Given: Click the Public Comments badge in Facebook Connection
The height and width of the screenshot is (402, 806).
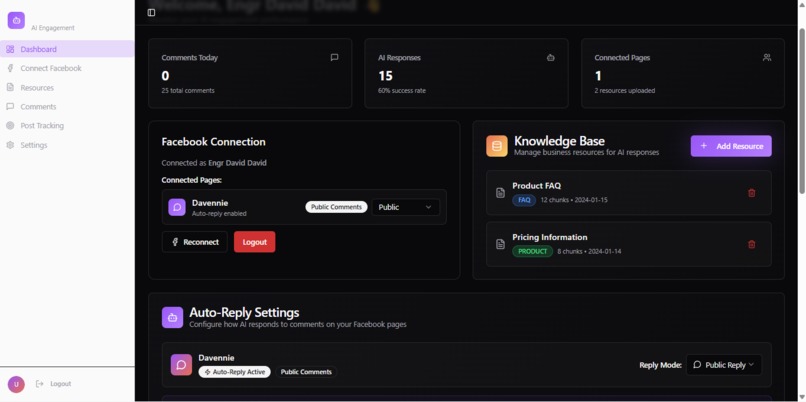Looking at the screenshot, I should (336, 207).
